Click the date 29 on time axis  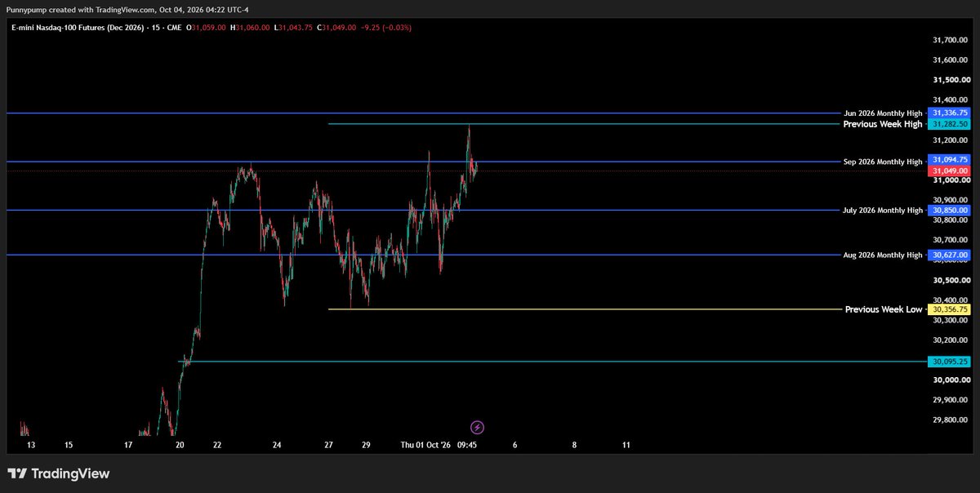coord(366,446)
